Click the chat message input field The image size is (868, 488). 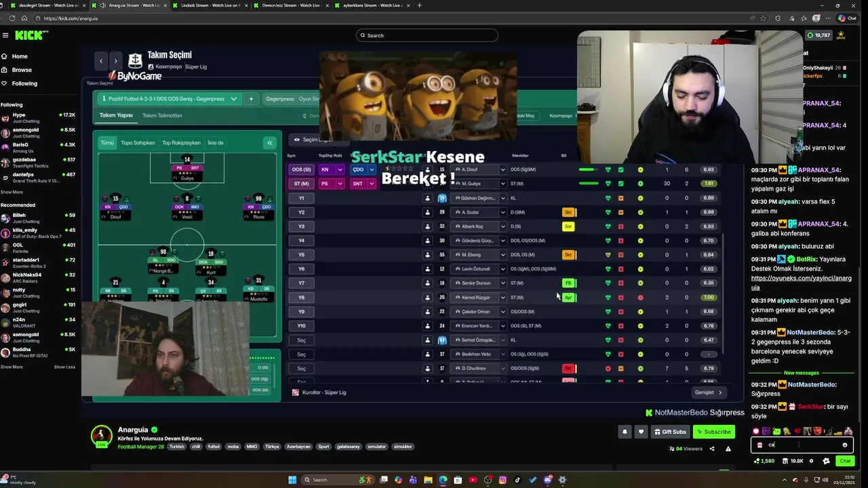(802, 445)
